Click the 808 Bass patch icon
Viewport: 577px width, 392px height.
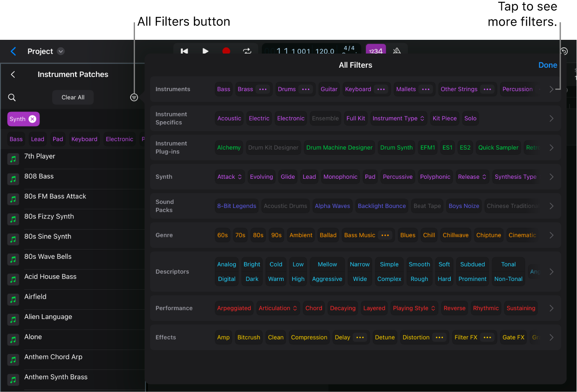tap(13, 179)
